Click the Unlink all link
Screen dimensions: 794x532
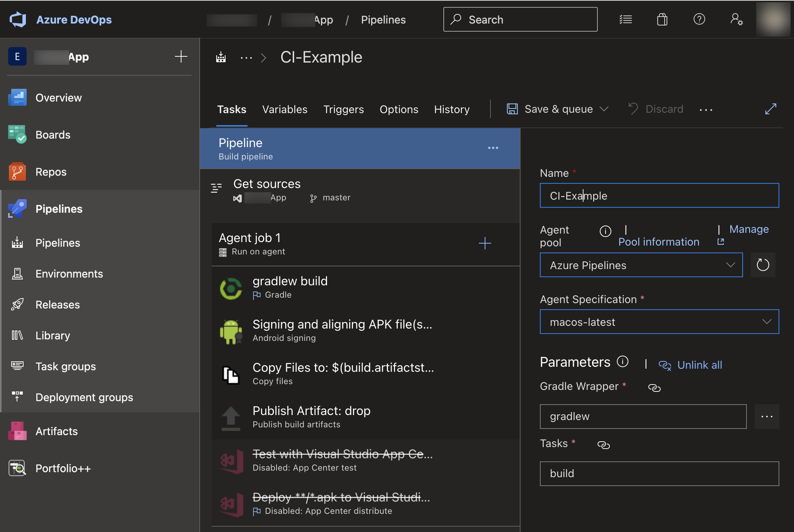[699, 365]
